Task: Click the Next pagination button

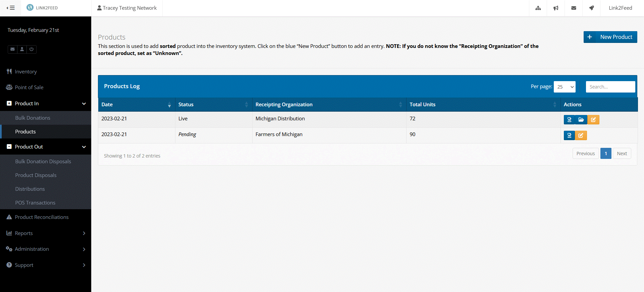Action: coord(622,154)
